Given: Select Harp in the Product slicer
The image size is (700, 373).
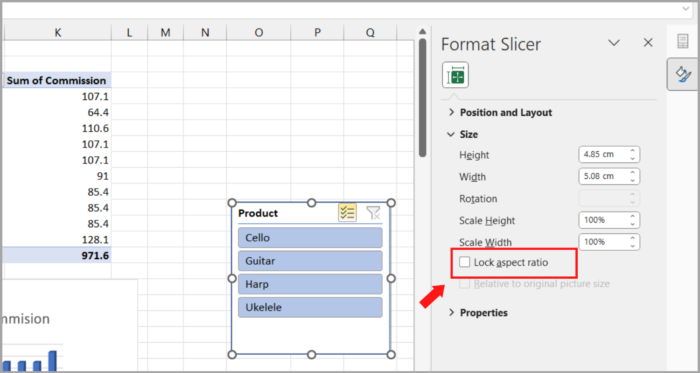Looking at the screenshot, I should coord(310,284).
